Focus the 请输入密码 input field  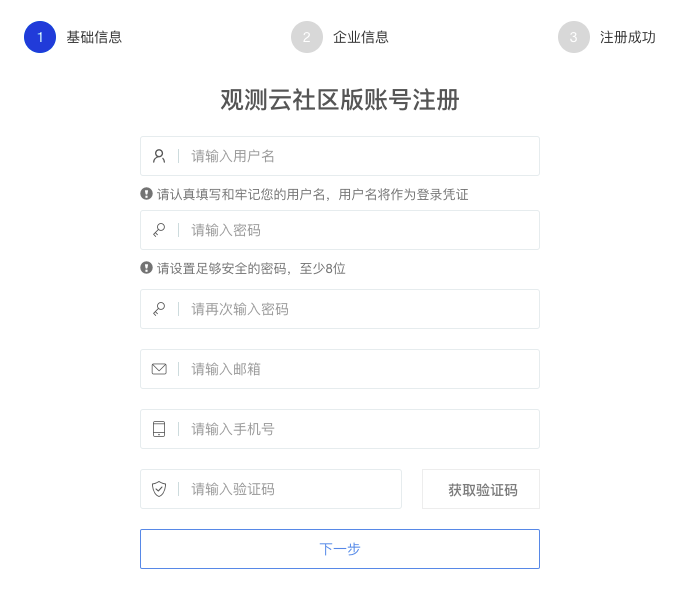[x=360, y=230]
